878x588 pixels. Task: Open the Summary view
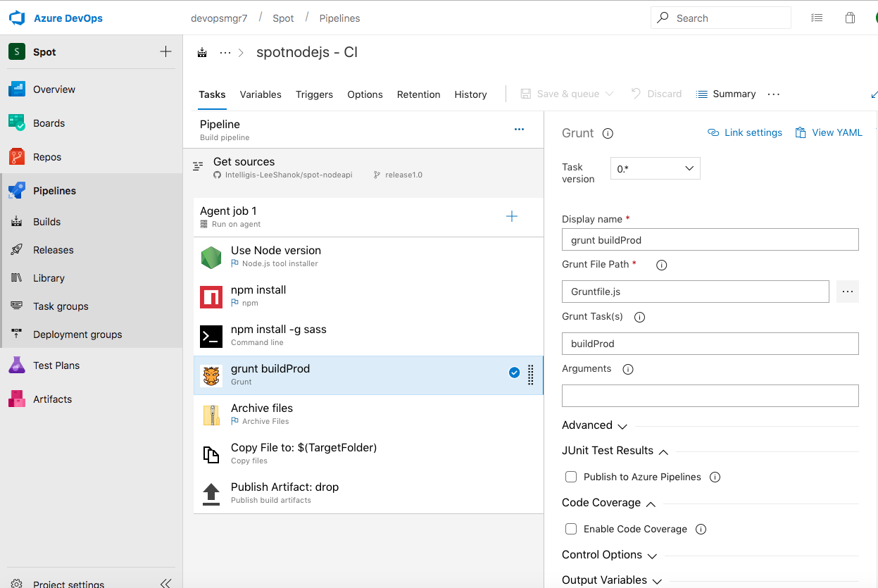[x=726, y=94]
